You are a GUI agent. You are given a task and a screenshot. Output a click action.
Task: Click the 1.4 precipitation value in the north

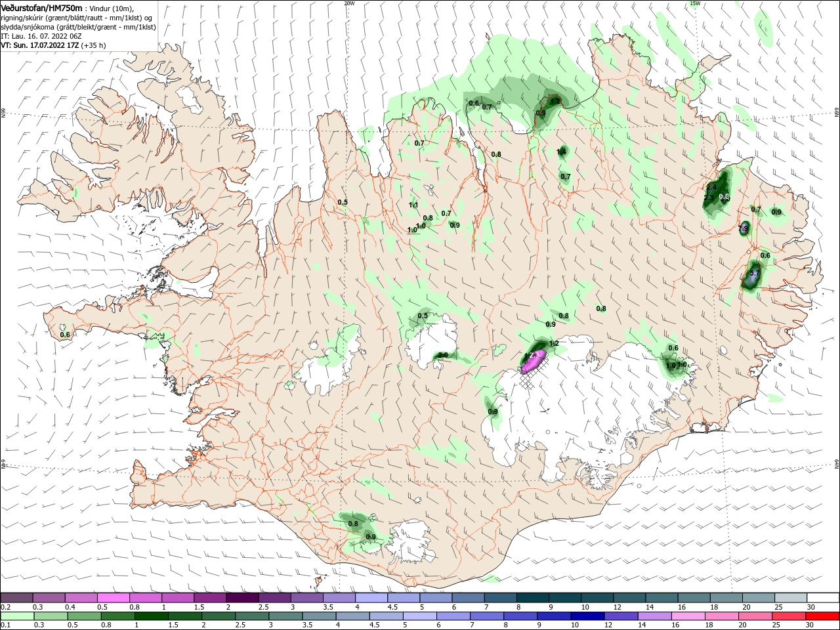(561, 152)
